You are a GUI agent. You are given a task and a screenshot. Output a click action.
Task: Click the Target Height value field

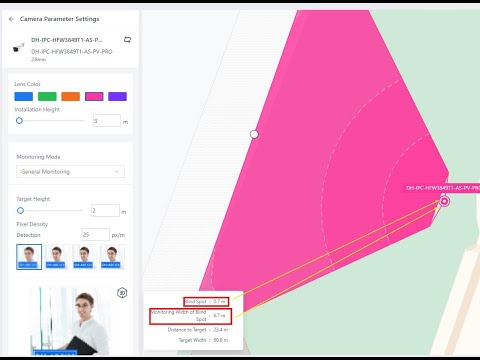pyautogui.click(x=105, y=211)
